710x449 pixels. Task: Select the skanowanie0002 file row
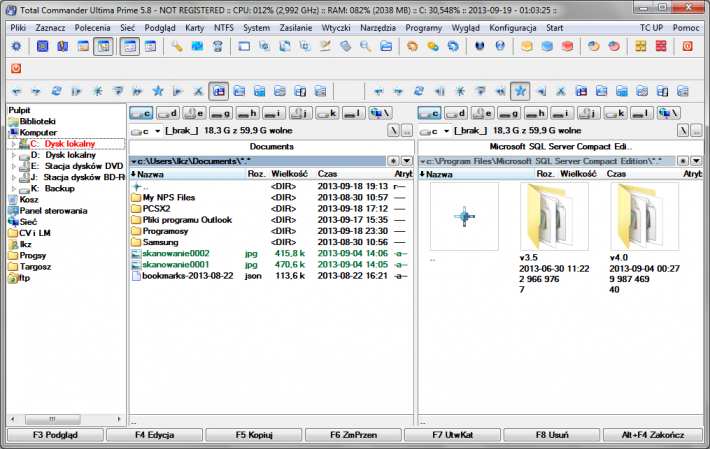coord(271,253)
